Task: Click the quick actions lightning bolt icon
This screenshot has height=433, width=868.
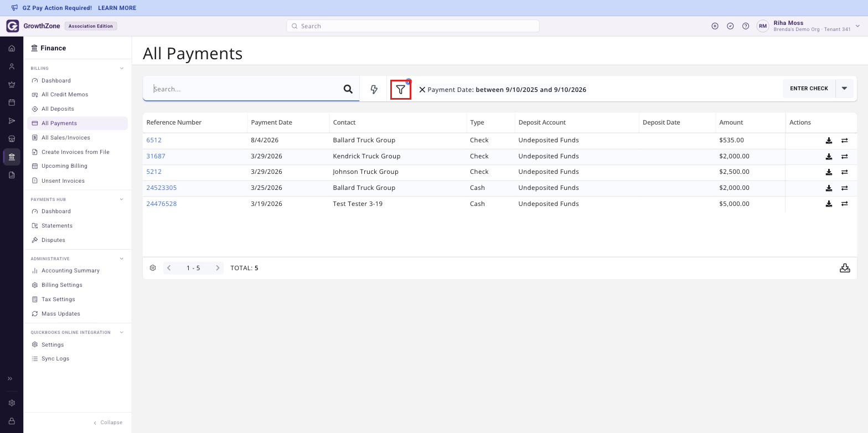Action: tap(374, 89)
